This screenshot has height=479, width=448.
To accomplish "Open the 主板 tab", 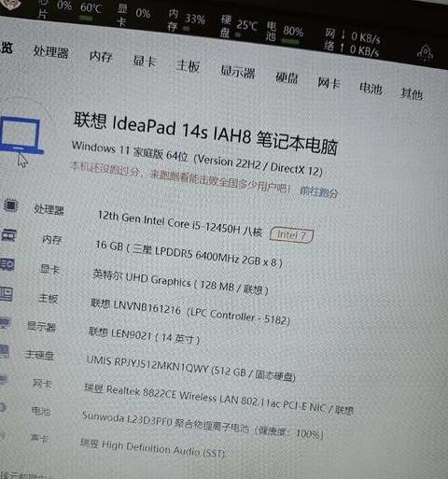I will (x=188, y=65).
